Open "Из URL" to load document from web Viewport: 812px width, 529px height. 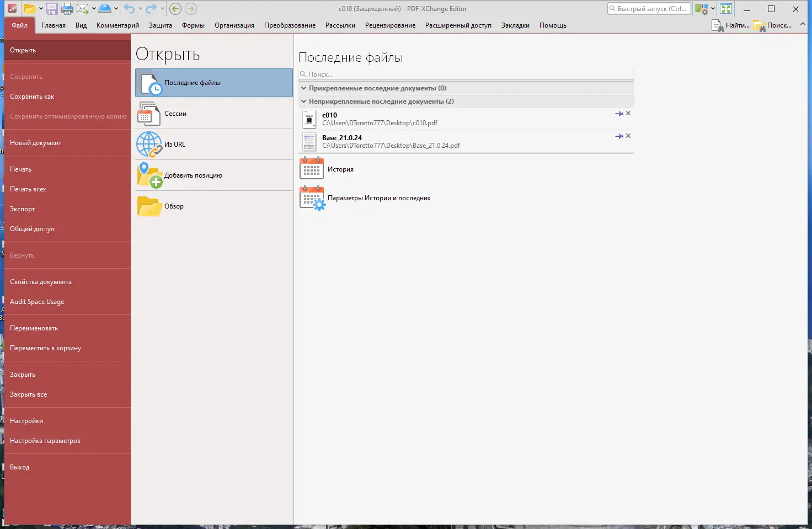tap(175, 144)
